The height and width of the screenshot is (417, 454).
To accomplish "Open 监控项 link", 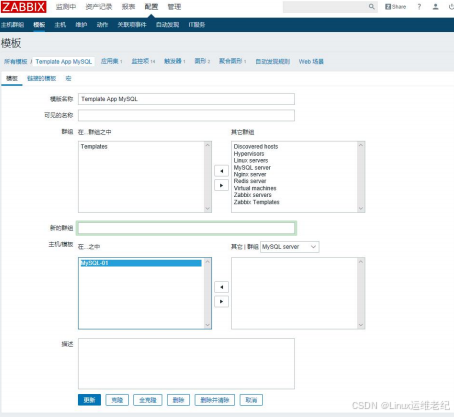I will pos(140,61).
